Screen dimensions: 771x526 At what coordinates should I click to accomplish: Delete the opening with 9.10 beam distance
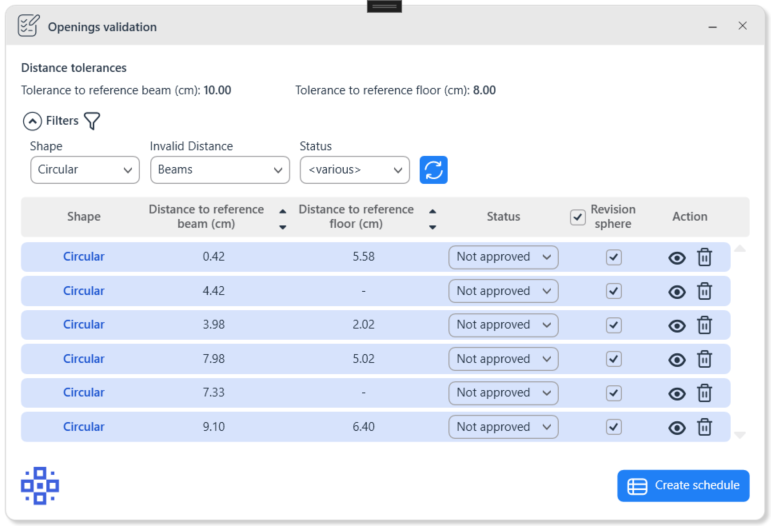pos(704,427)
